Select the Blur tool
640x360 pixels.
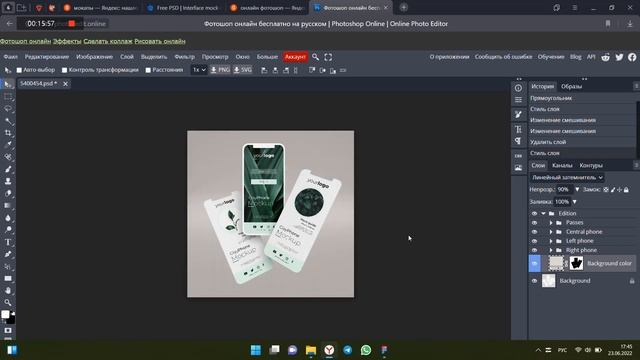pyautogui.click(x=8, y=218)
